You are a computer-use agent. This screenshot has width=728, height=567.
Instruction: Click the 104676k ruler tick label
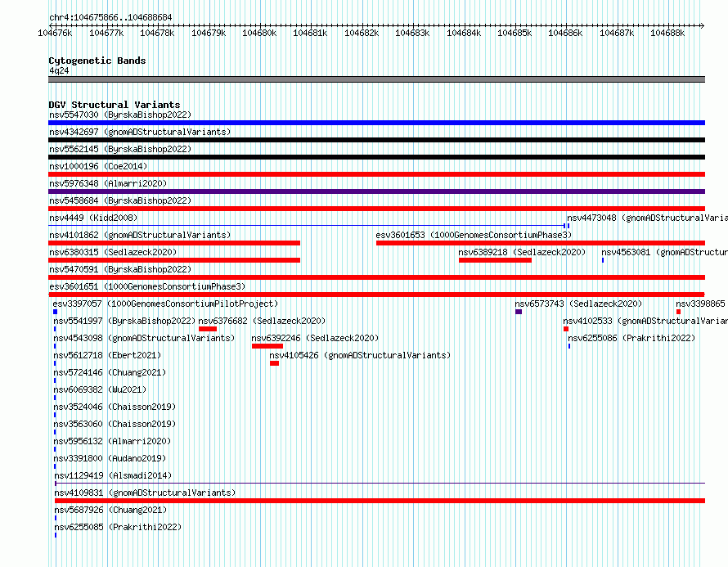click(x=55, y=33)
